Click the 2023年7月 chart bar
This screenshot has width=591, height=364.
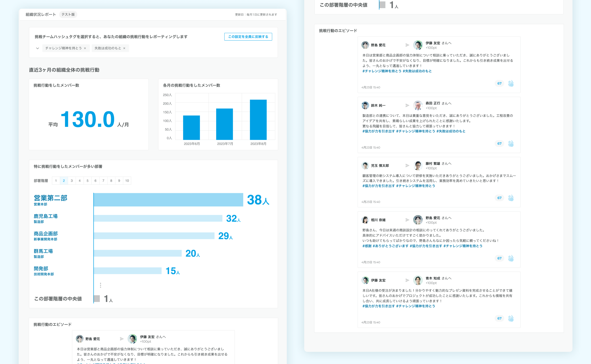click(x=225, y=124)
